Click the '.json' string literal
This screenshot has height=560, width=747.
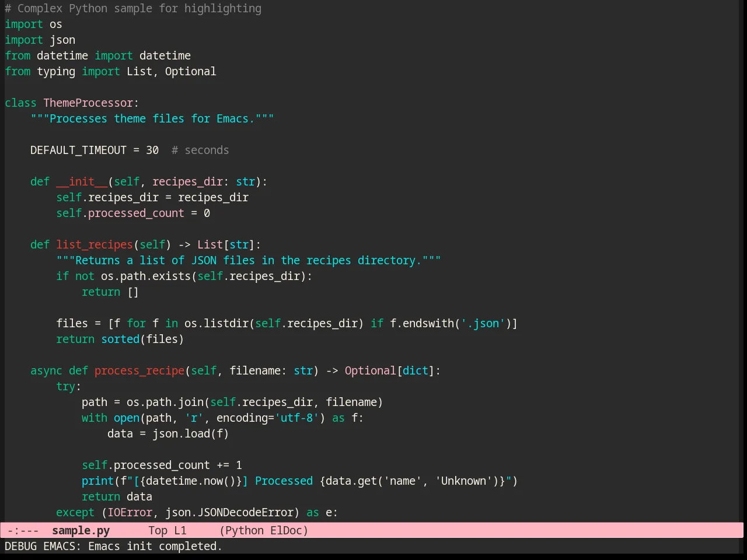483,323
